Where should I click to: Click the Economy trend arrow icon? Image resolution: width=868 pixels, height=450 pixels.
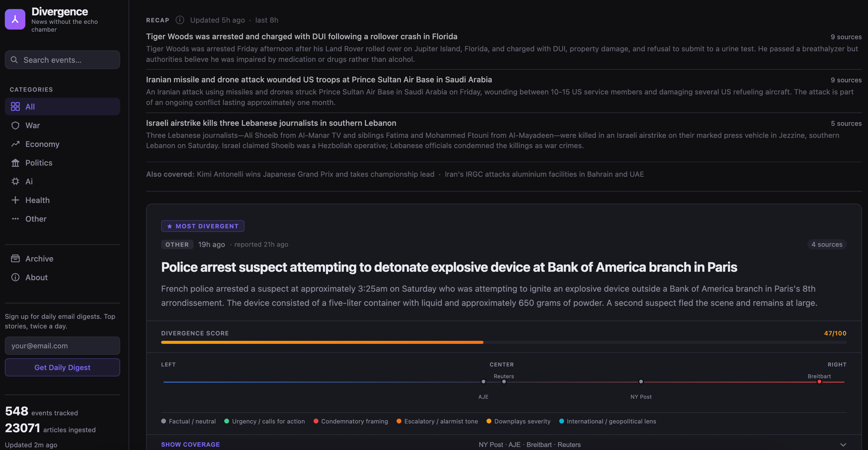15,144
